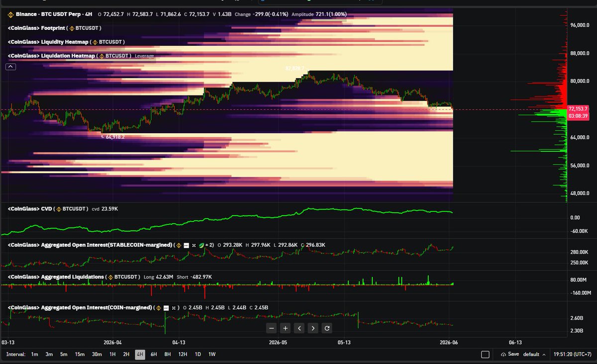Screen dimensions: 597x364
Task: Shift chart right with the right arrow
Action: point(313,328)
